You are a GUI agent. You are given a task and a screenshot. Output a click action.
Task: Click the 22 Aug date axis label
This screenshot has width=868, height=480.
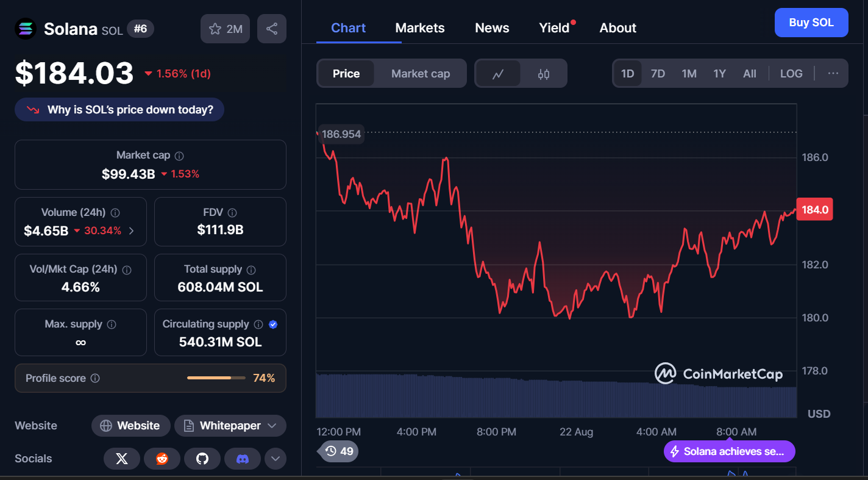576,432
